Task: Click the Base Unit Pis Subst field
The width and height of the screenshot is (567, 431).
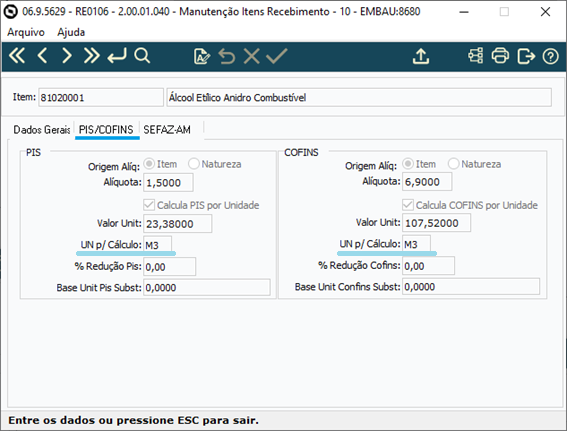Action: pos(207,287)
